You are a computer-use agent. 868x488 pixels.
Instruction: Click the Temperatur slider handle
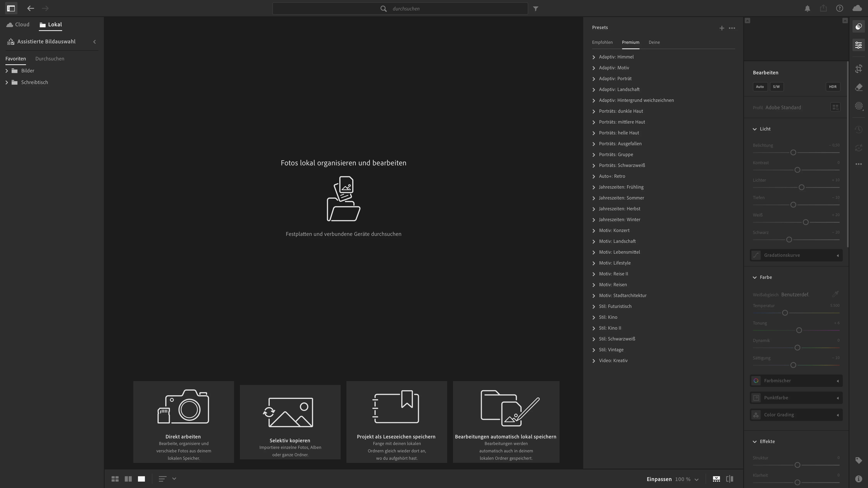pyautogui.click(x=785, y=313)
